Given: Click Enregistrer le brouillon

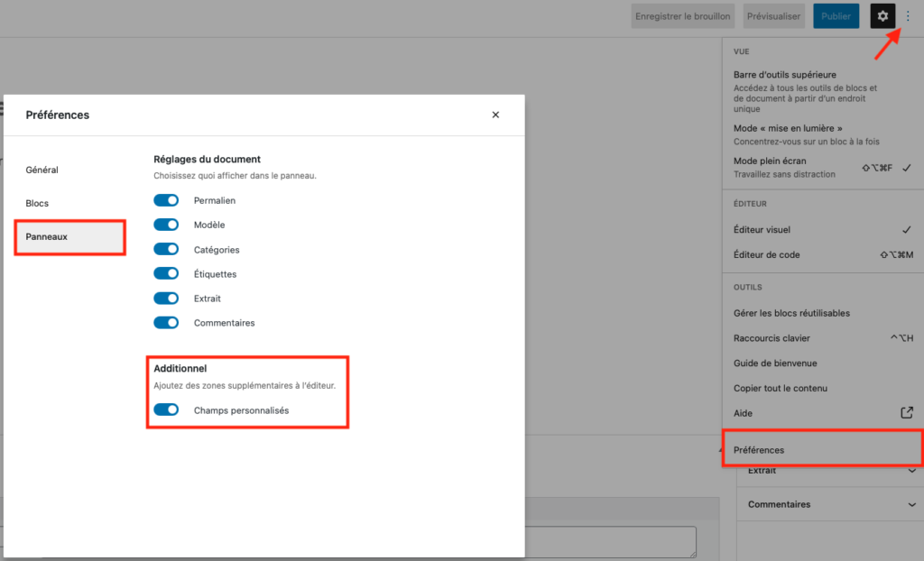Looking at the screenshot, I should [x=683, y=16].
